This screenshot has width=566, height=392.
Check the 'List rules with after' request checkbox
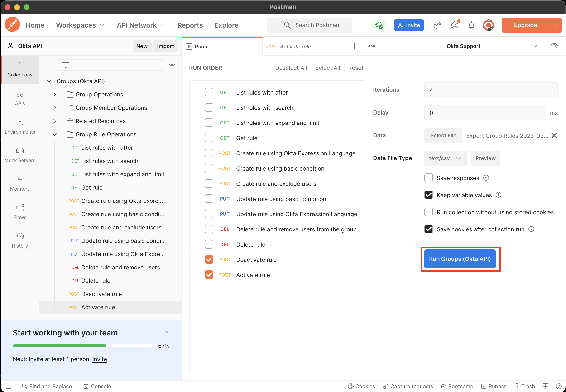point(209,92)
